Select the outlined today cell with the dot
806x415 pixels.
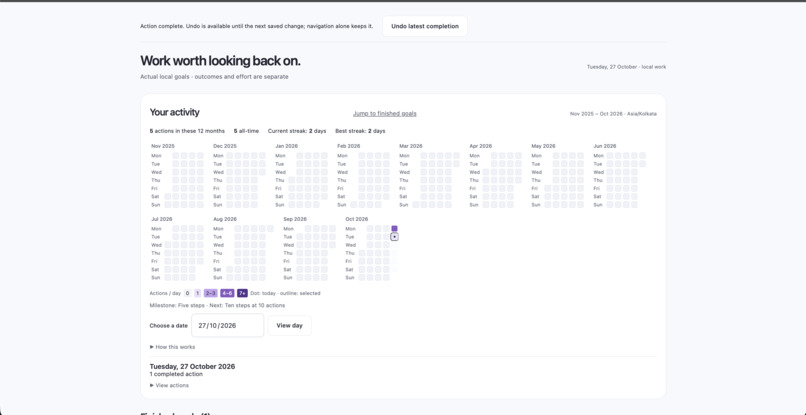394,237
